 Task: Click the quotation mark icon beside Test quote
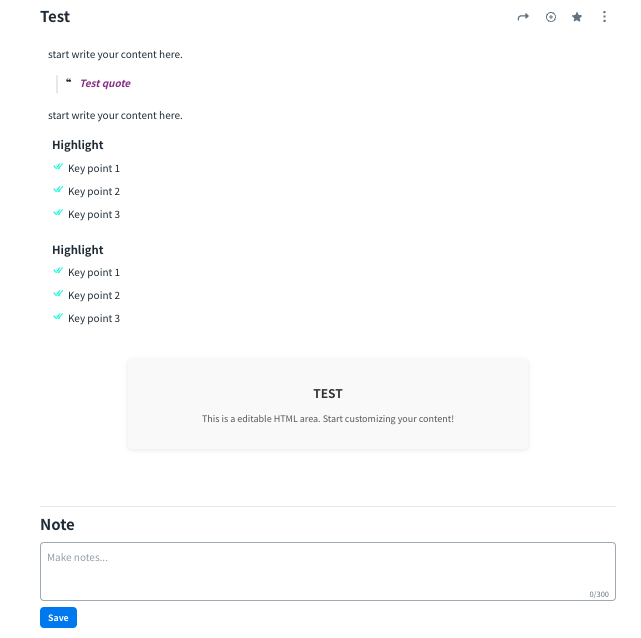(68, 82)
